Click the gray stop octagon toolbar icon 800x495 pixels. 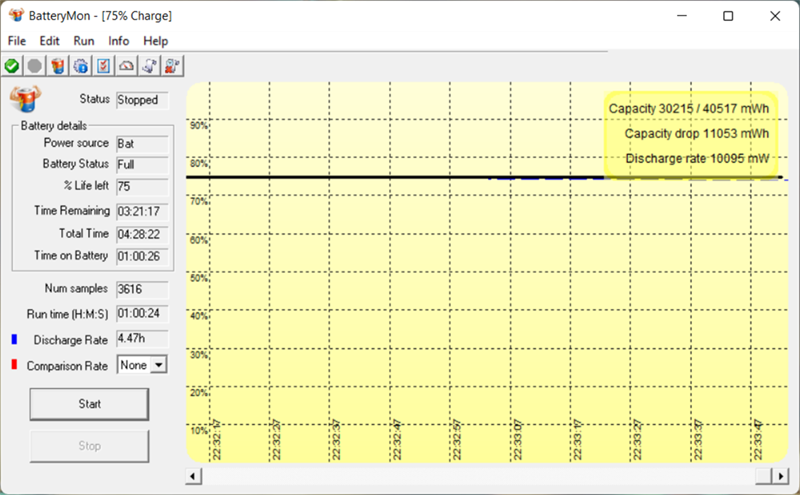(35, 66)
